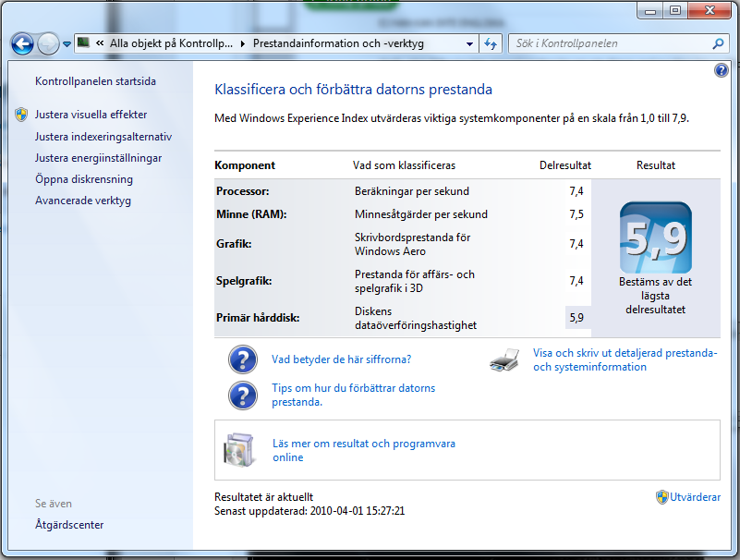Click the Control Panel icon in address bar

click(x=83, y=43)
